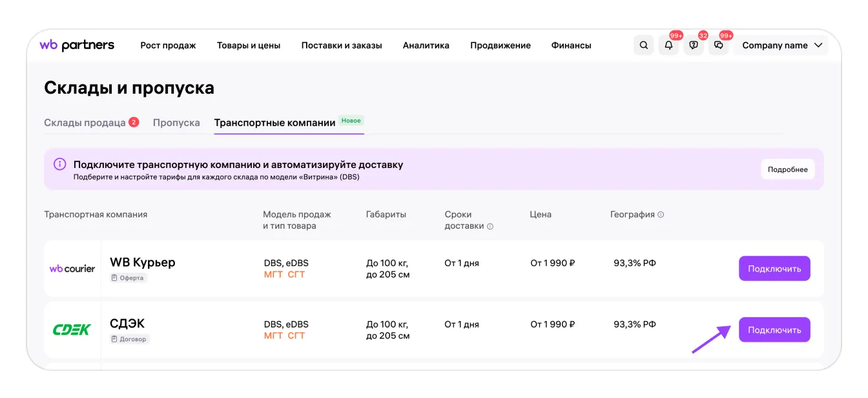This screenshot has height=398, width=868.
Task: Click the info icon in purple banner
Action: coord(59,164)
